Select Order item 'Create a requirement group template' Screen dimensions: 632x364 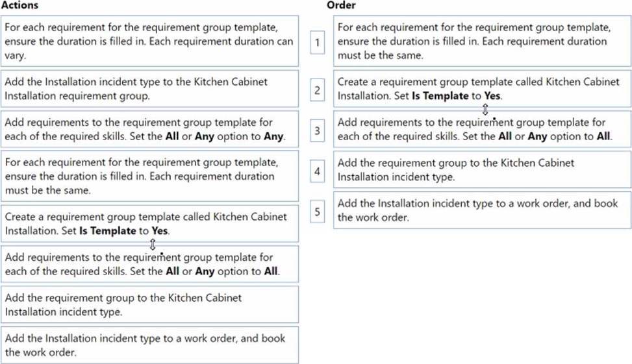[482, 89]
